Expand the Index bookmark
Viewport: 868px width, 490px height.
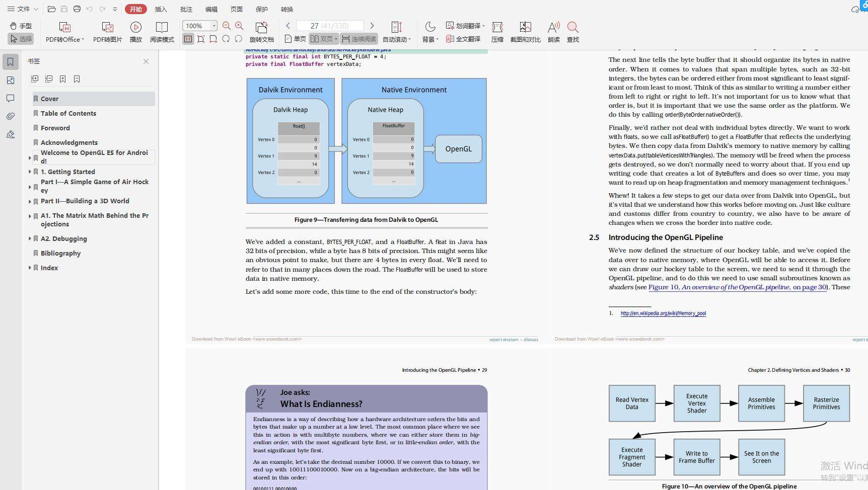coord(30,268)
